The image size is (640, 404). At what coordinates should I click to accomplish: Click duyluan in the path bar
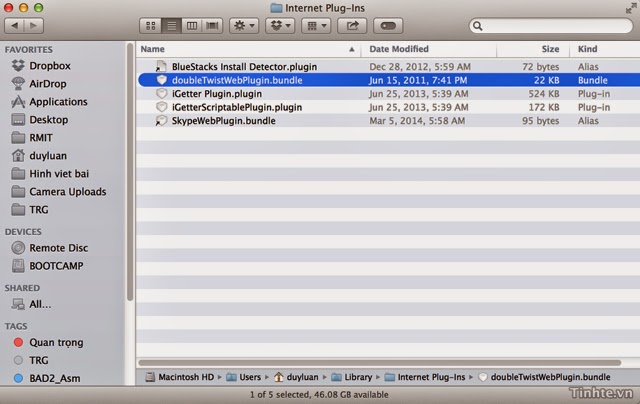point(296,377)
